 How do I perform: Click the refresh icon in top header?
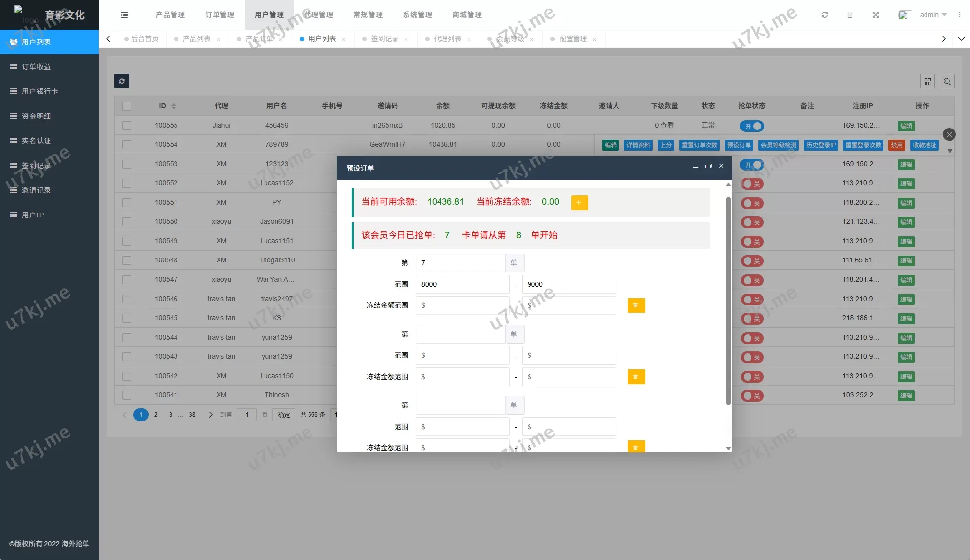point(824,15)
